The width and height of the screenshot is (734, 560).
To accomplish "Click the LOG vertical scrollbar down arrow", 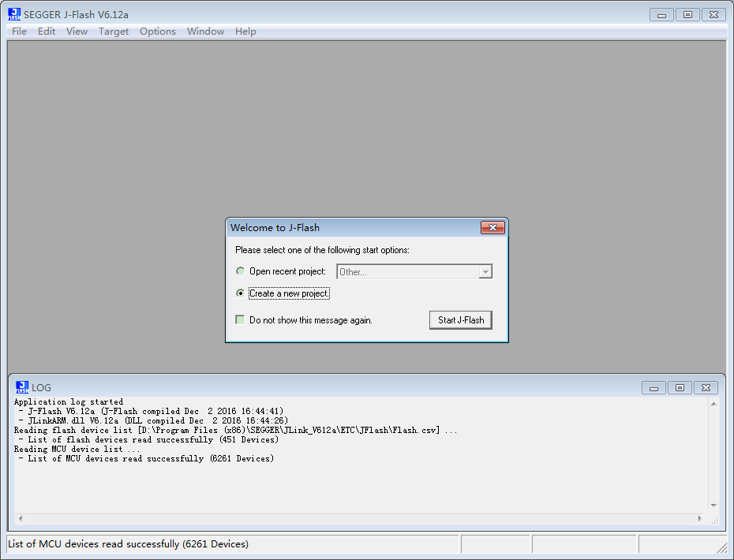I will click(x=713, y=506).
